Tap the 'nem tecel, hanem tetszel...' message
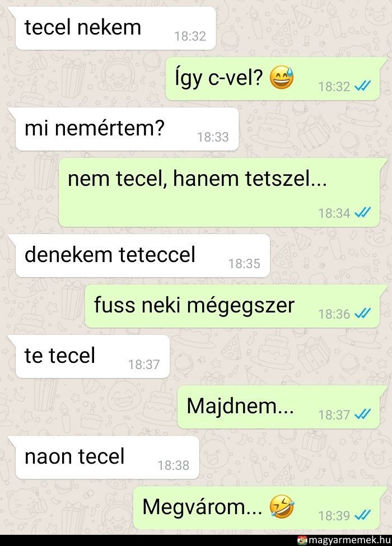This screenshot has height=546, width=392. click(x=220, y=192)
